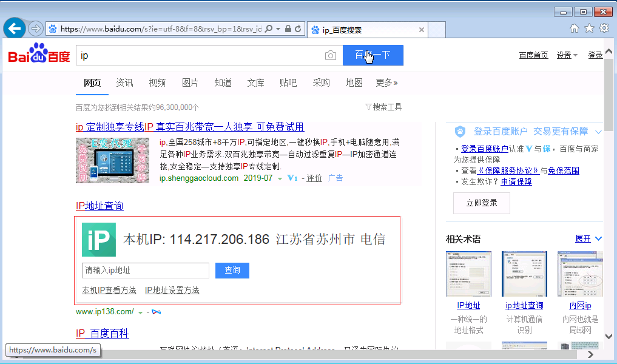This screenshot has width=617, height=364.
Task: Click the V1 credit badge icon
Action: point(292,178)
